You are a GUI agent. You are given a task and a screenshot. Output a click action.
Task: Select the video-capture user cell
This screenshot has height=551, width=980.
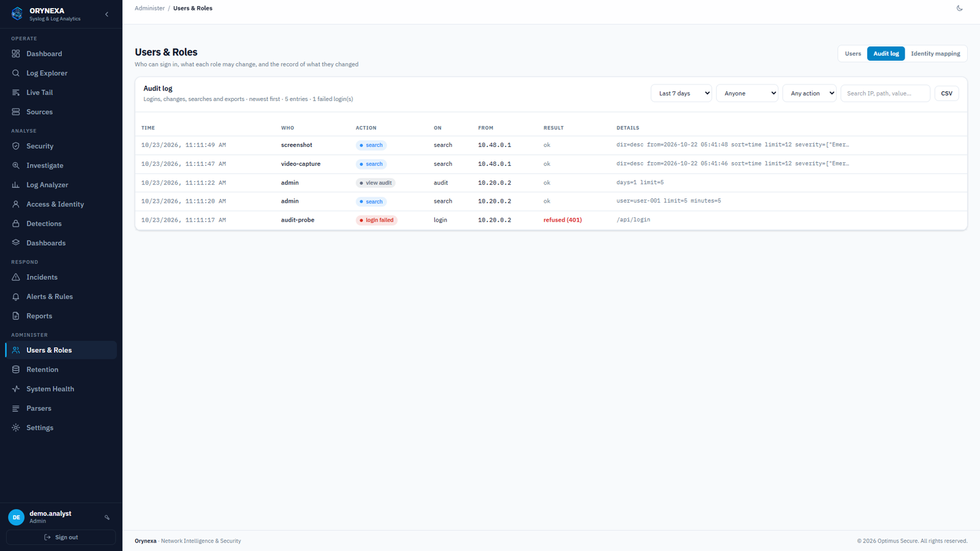pyautogui.click(x=301, y=164)
